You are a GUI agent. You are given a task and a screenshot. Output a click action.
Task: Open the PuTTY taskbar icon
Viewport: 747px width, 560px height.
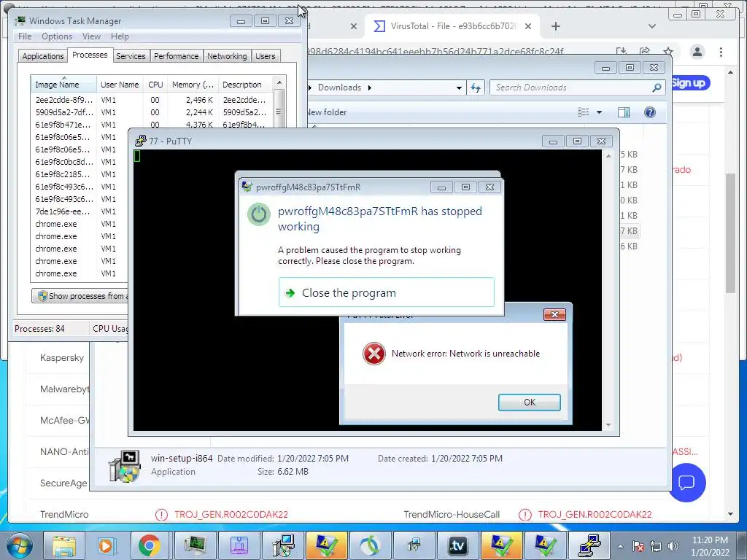point(589,545)
